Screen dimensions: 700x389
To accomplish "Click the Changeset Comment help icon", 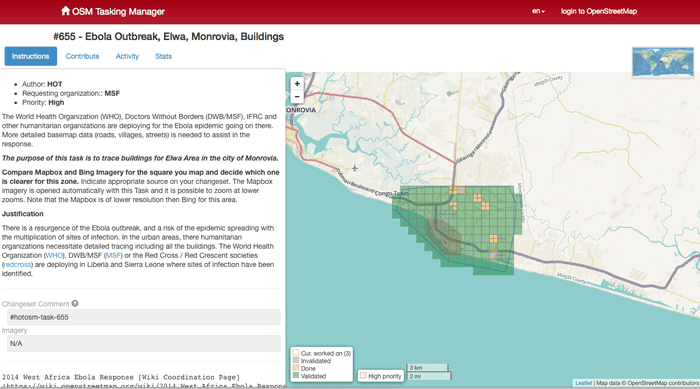I will click(75, 304).
